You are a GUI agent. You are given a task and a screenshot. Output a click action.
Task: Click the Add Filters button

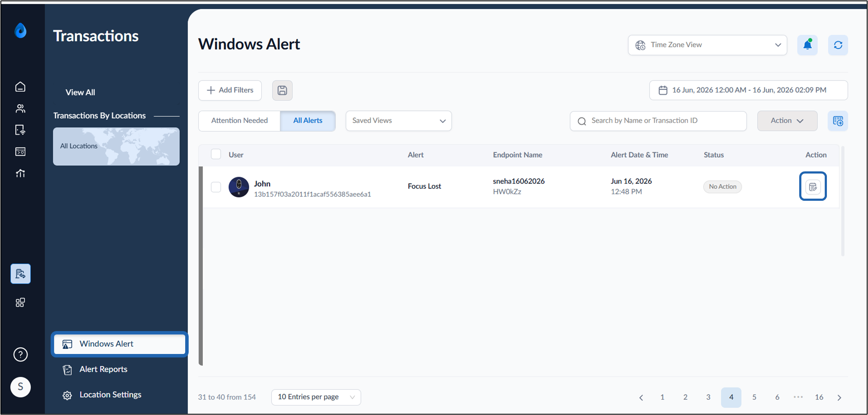pyautogui.click(x=230, y=90)
